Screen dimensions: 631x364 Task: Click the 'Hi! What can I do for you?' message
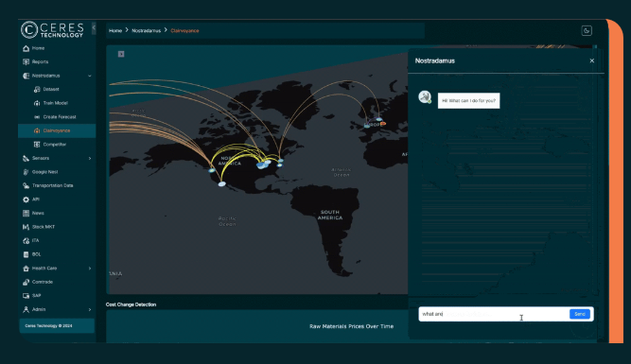coord(469,100)
